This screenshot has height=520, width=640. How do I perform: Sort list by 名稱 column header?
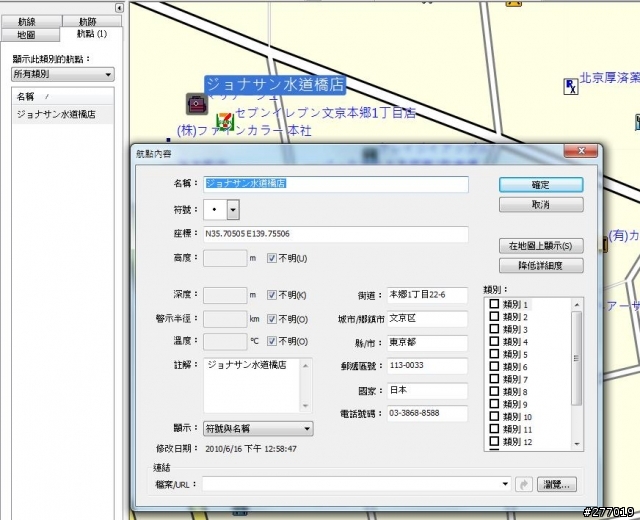tap(63, 97)
